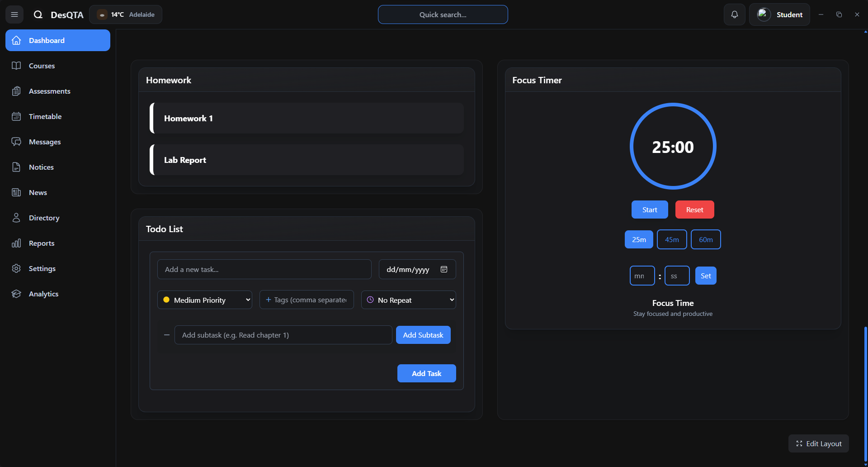Select the 60m timer preset
Image resolution: width=868 pixels, height=467 pixels.
tap(706, 239)
